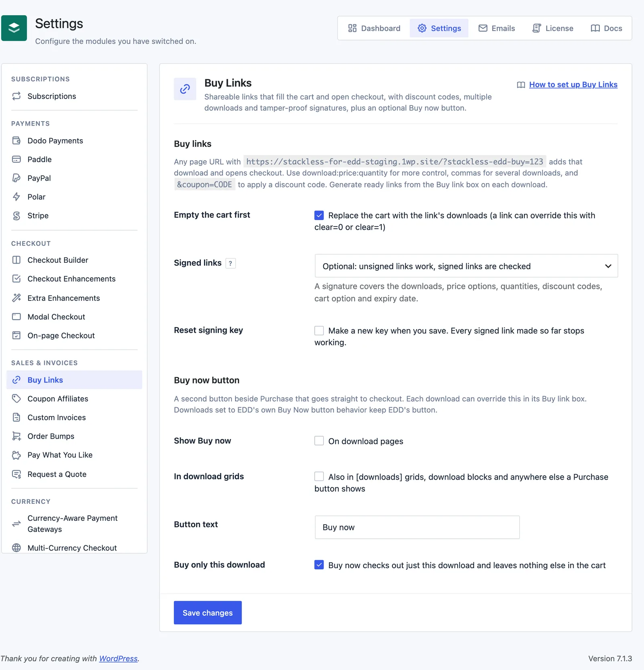
Task: Open Request a Quote settings
Action: coord(74,474)
